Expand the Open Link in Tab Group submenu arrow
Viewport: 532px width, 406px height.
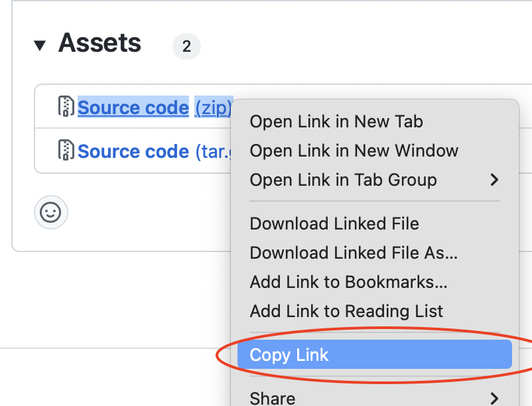click(493, 180)
